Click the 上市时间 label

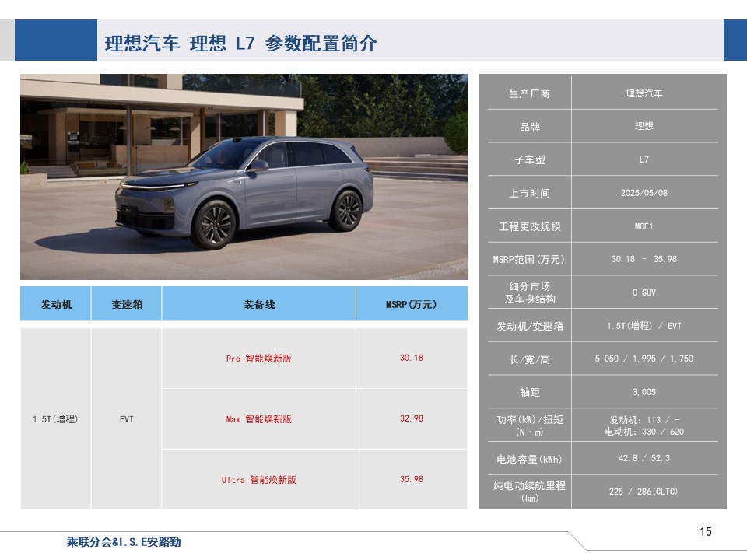(529, 193)
